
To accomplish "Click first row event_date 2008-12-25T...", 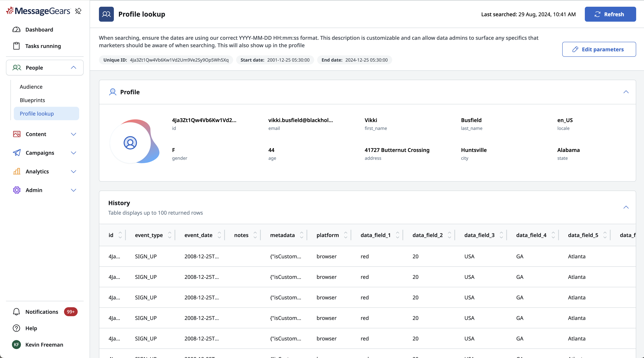I will [x=201, y=256].
